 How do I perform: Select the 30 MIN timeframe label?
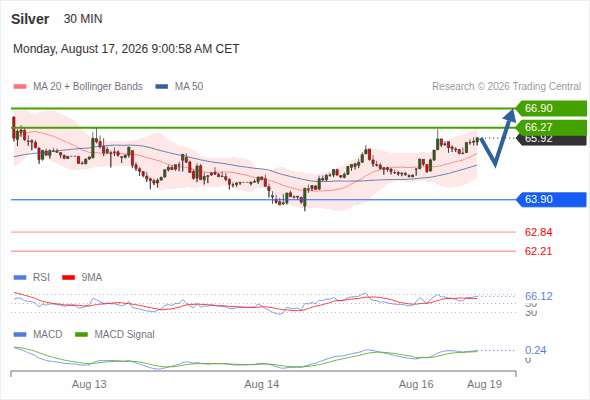pyautogui.click(x=83, y=19)
